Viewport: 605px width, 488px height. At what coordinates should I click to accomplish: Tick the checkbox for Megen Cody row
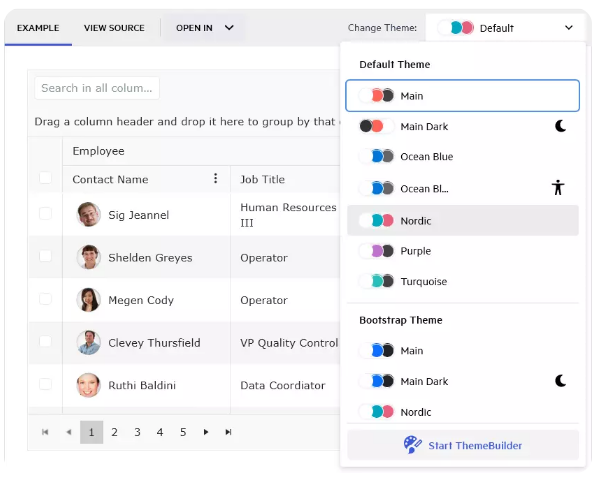(45, 299)
